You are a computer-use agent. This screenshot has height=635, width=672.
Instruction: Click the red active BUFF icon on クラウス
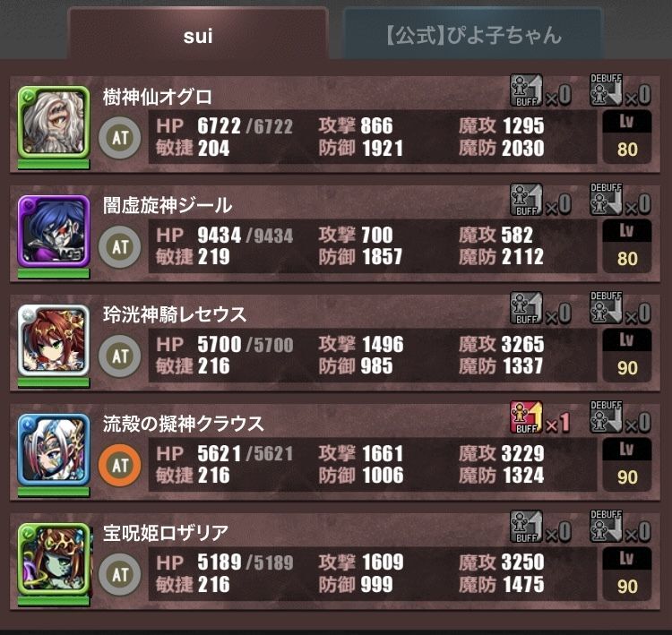click(526, 417)
